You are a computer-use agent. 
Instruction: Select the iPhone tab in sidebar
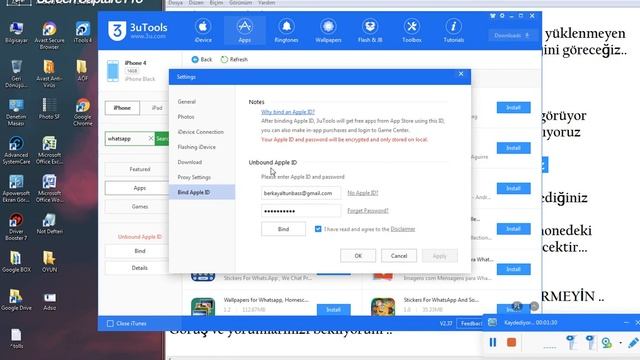click(x=122, y=108)
